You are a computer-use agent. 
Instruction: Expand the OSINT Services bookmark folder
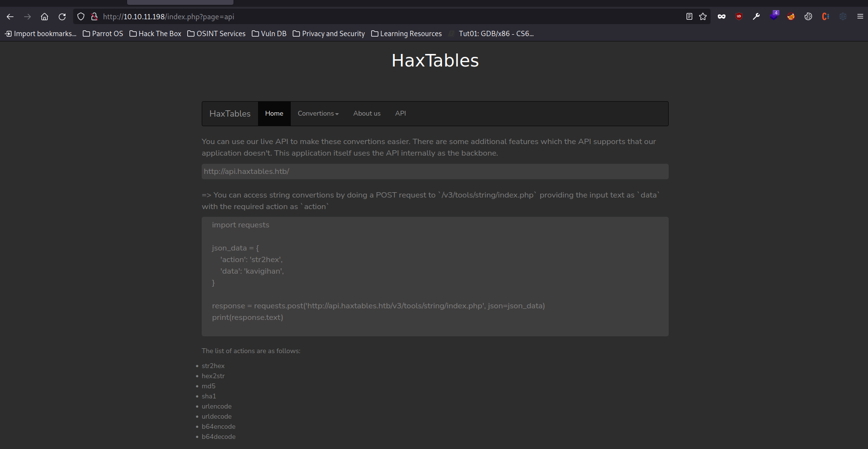click(x=217, y=34)
